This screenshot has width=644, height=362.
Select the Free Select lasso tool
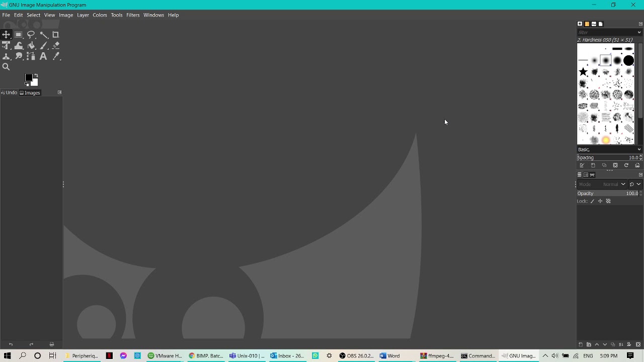tap(31, 35)
